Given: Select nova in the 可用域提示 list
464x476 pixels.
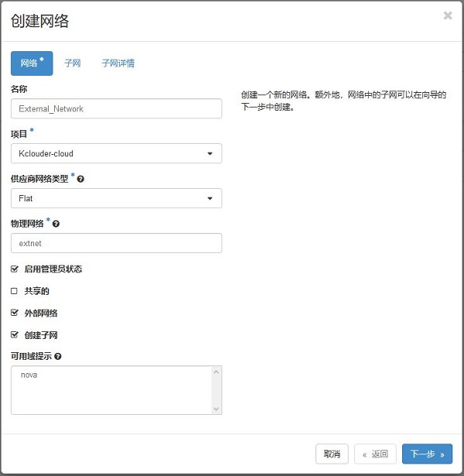Looking at the screenshot, I should (29, 375).
